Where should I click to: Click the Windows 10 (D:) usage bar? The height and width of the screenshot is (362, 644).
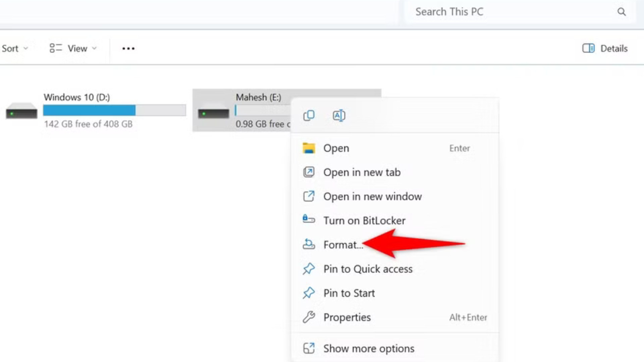(x=114, y=110)
